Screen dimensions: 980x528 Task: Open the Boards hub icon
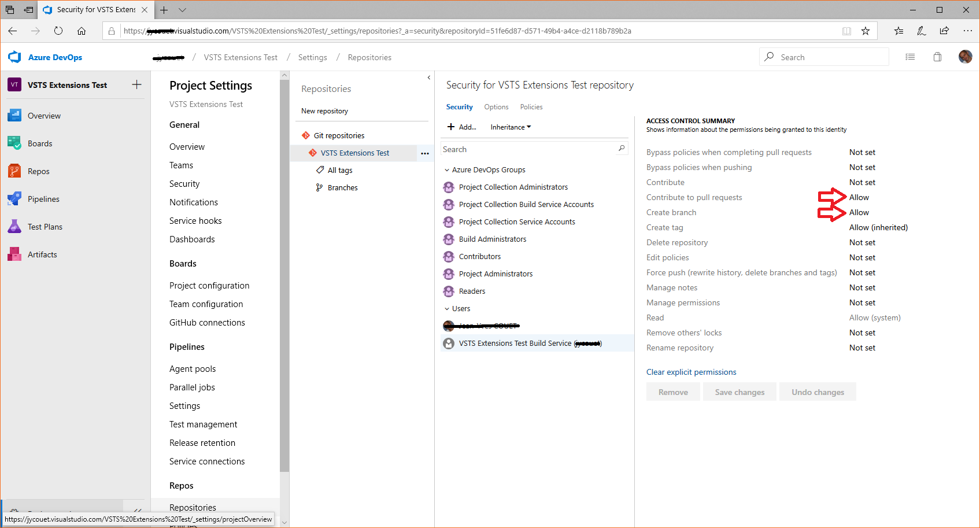(14, 143)
